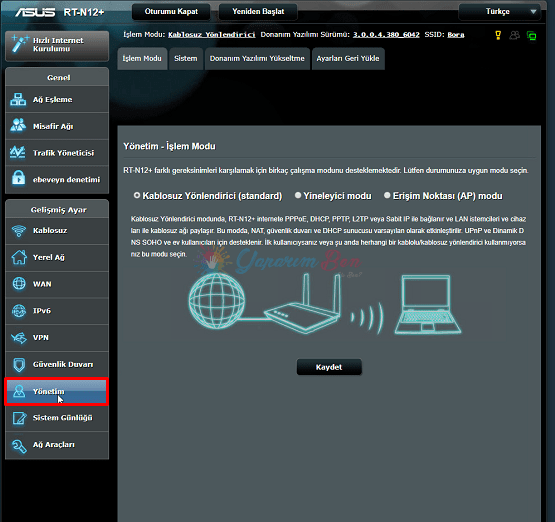The height and width of the screenshot is (522, 555).
Task: Open the Sistem Günlüğü menu item
Action: [57, 418]
